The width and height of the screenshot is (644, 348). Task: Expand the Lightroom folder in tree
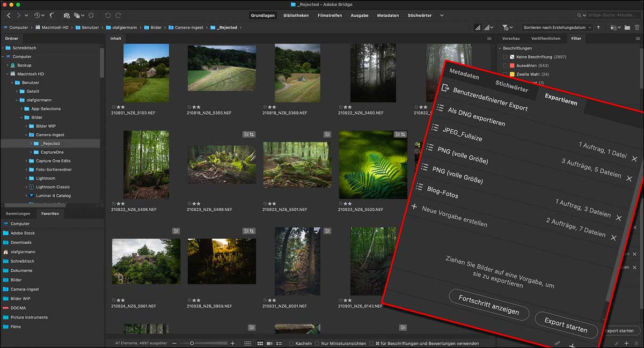point(26,178)
